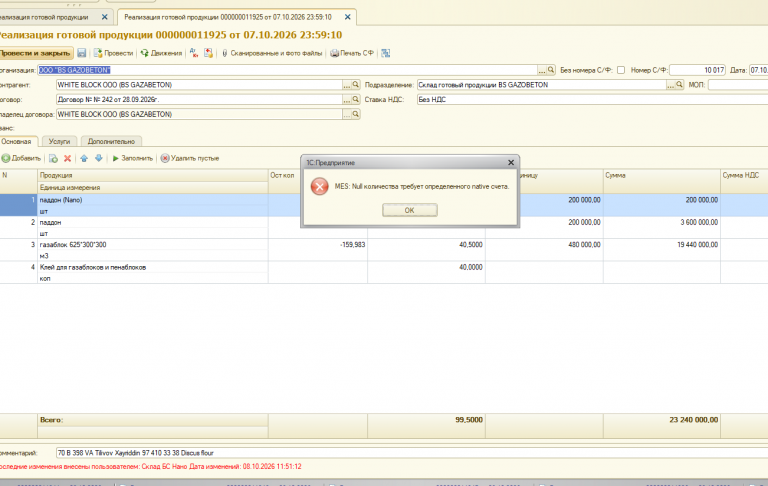Screen dimensions: 768x486
Task: Click the last icon after Печать СФ
Action: [386, 53]
